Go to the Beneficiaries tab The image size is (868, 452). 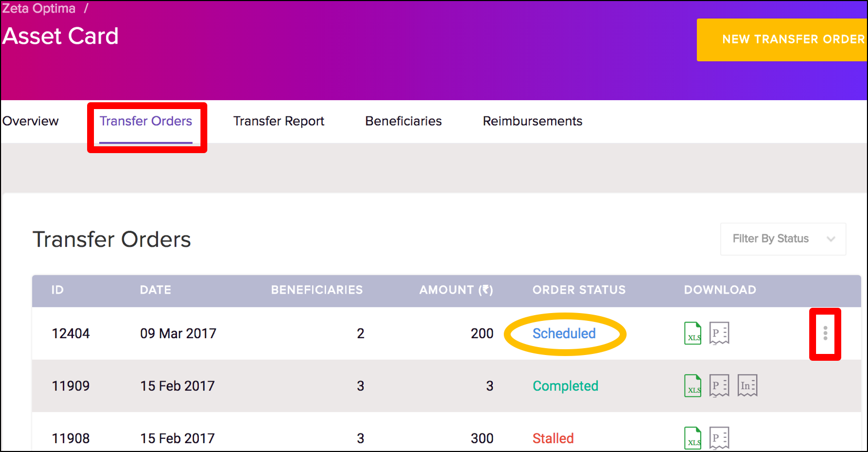click(403, 121)
